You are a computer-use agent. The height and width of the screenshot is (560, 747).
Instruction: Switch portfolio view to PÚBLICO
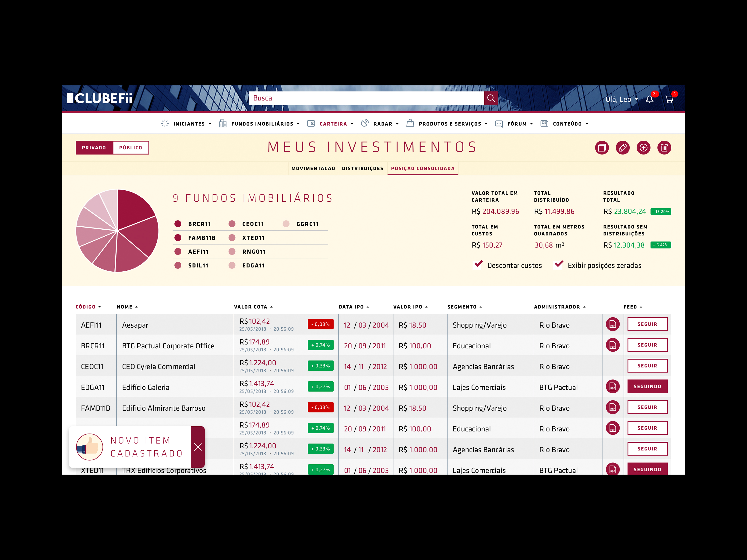[x=131, y=147]
